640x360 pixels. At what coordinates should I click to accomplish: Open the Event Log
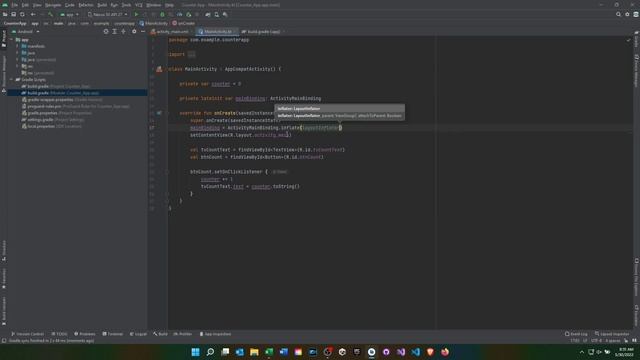(576, 334)
